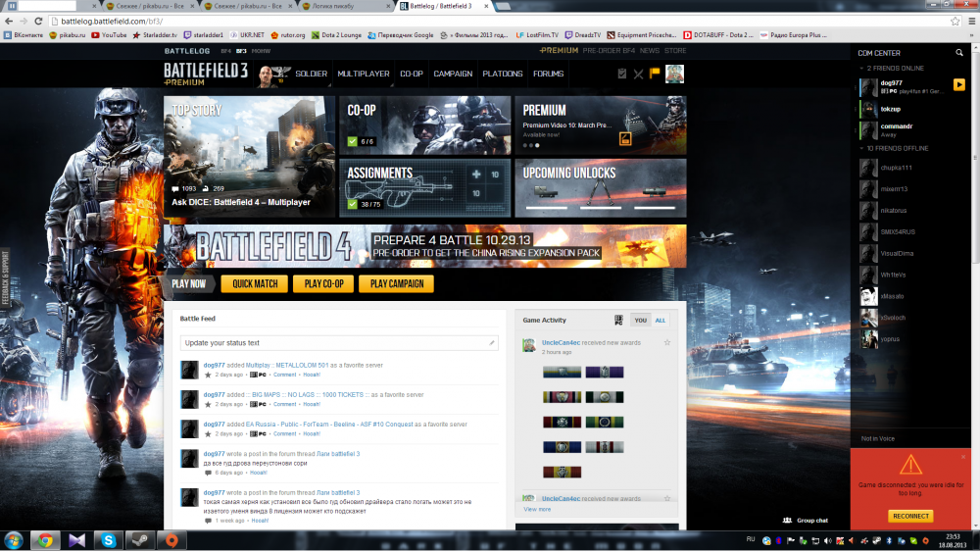Select the PC platform icon in Game Activity

[x=618, y=320]
